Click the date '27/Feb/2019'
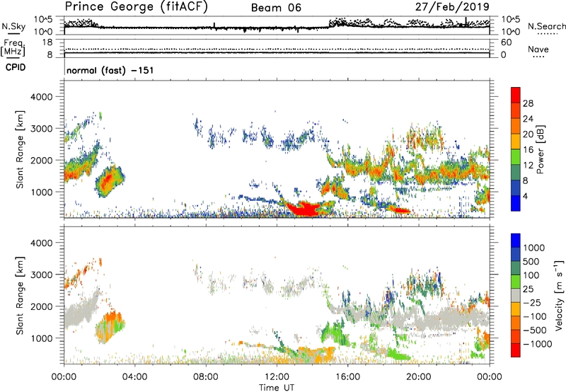 coord(452,7)
